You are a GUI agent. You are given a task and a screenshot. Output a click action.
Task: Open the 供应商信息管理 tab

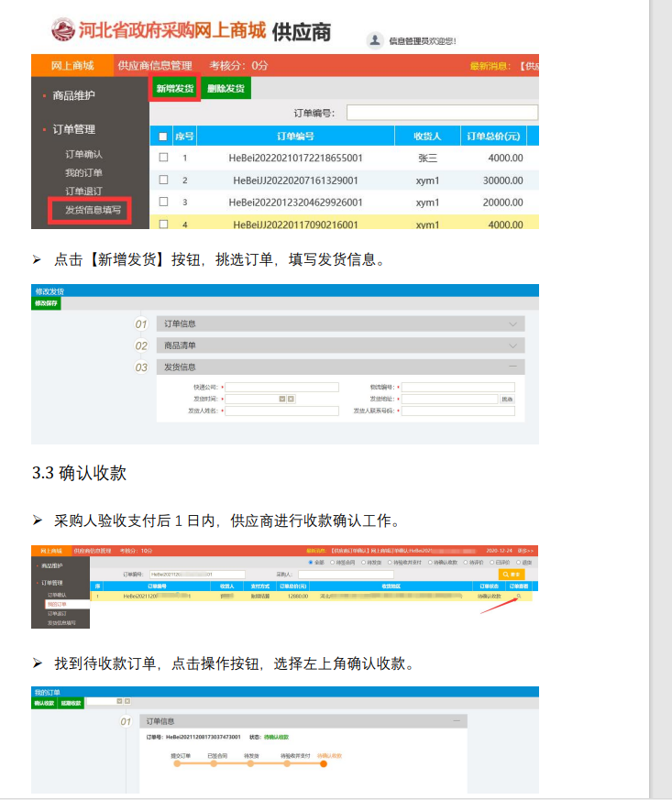[x=155, y=65]
